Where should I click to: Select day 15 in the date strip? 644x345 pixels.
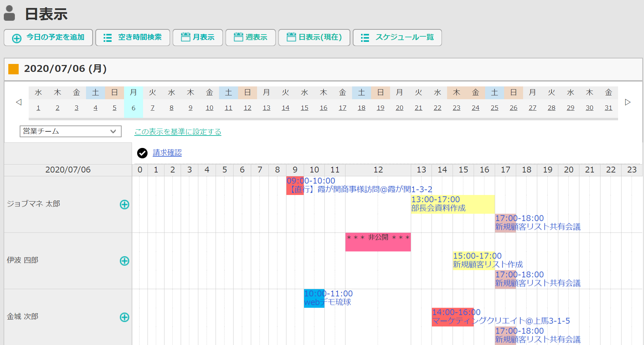(304, 108)
